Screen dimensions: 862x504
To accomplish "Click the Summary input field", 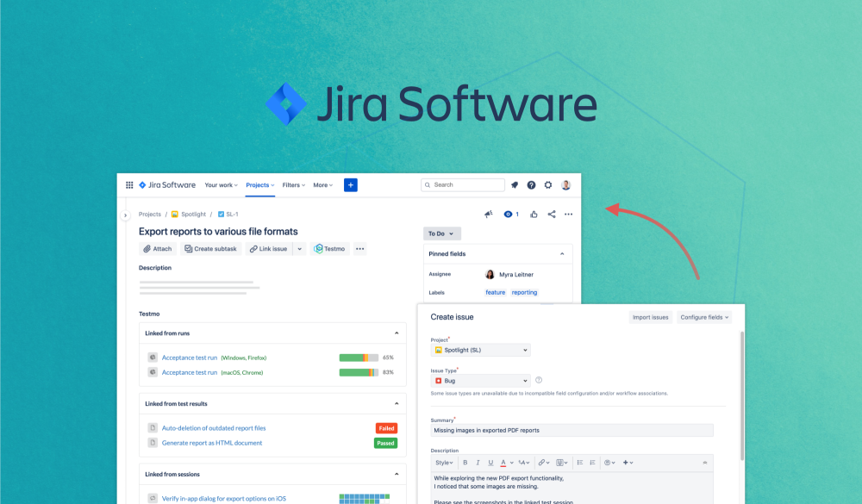I will coord(572,431).
